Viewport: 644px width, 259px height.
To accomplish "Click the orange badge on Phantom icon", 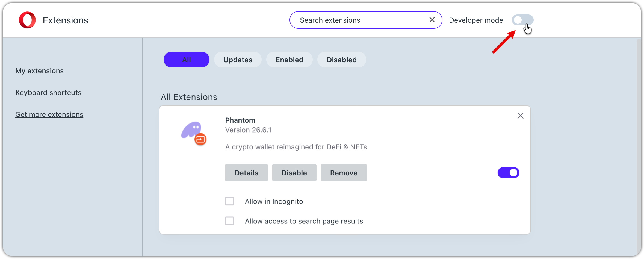I will [x=200, y=139].
